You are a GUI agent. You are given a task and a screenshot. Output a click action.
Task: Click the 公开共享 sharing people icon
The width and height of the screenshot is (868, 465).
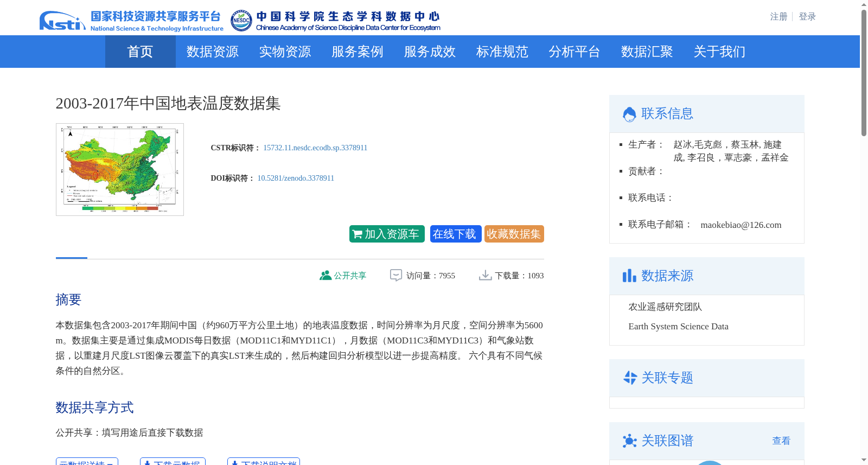click(x=325, y=275)
